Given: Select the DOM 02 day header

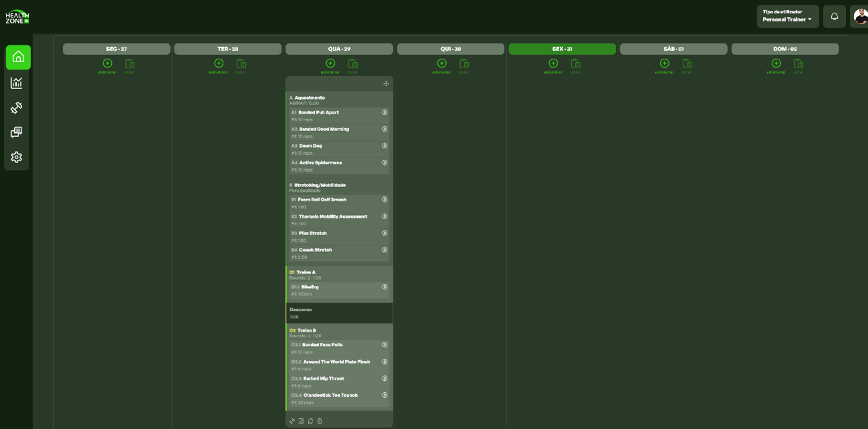Looking at the screenshot, I should [785, 49].
